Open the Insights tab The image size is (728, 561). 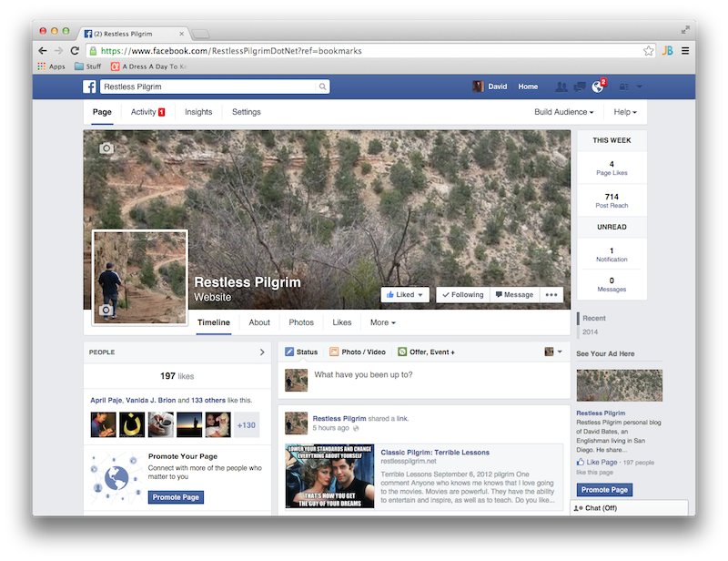pos(198,112)
